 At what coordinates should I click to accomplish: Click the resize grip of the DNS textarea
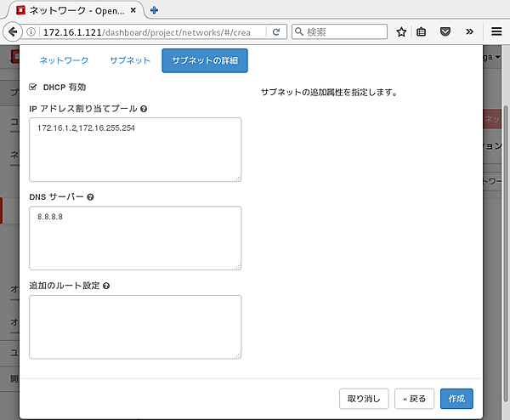point(238,267)
